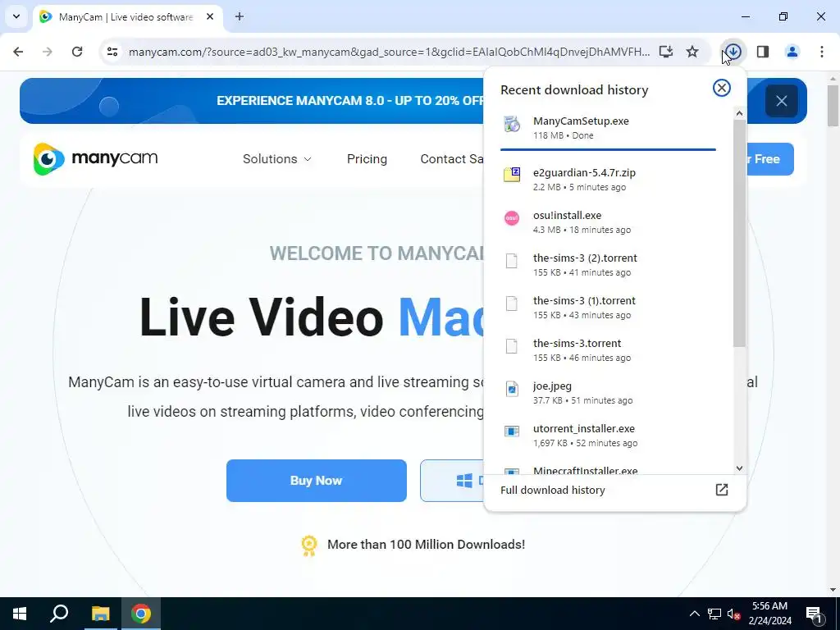This screenshot has height=630, width=840.
Task: Click osu!install.exe file name
Action: pyautogui.click(x=567, y=216)
